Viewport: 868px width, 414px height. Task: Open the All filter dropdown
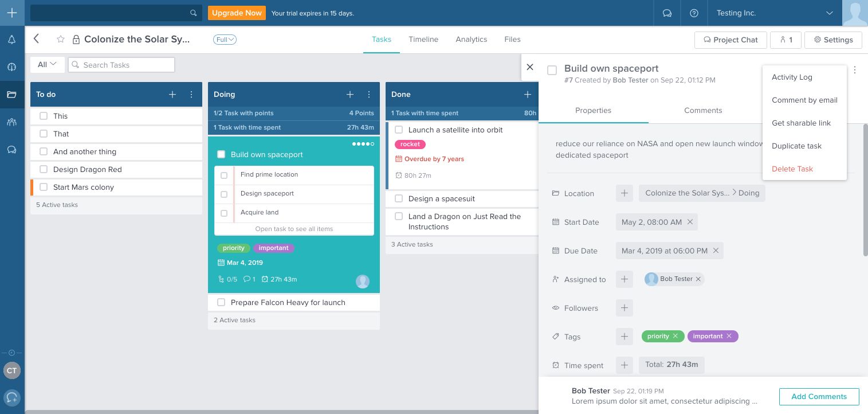pyautogui.click(x=47, y=65)
